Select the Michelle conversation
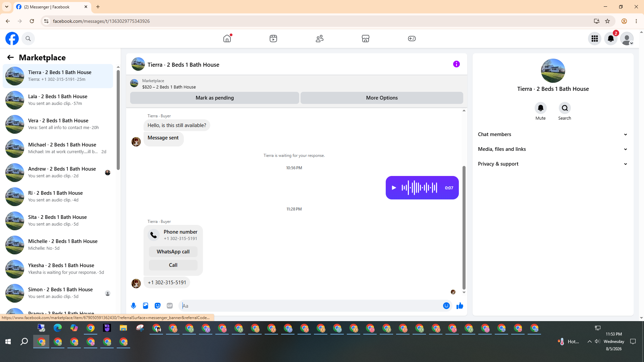The height and width of the screenshot is (362, 644). pos(58,245)
